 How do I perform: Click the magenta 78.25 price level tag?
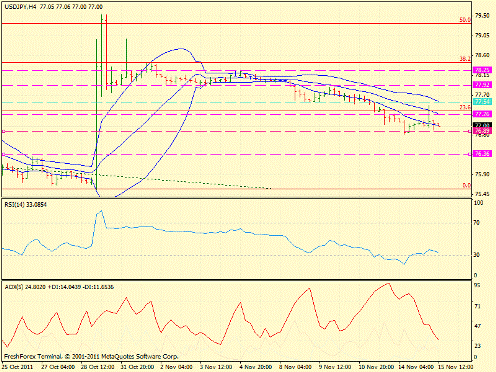tap(482, 70)
